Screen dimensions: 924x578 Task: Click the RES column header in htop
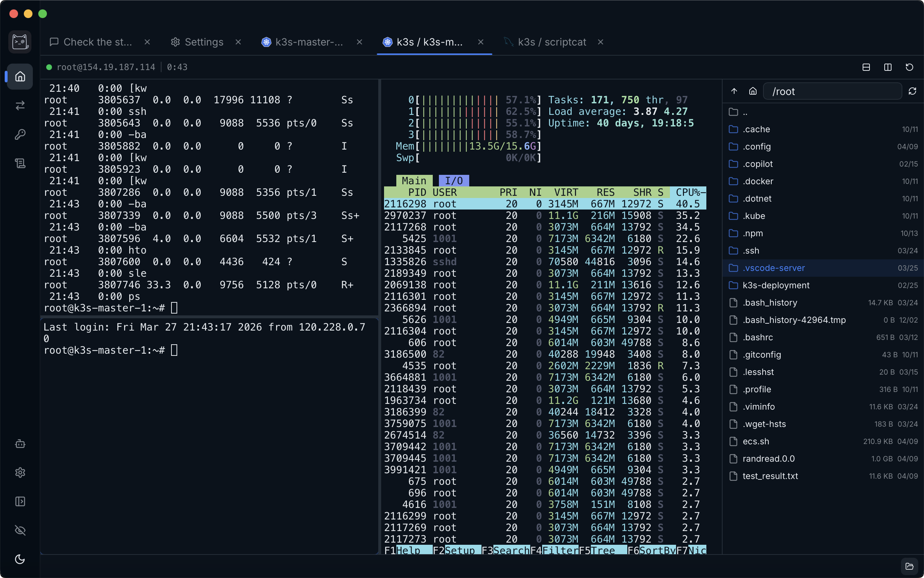pos(606,192)
